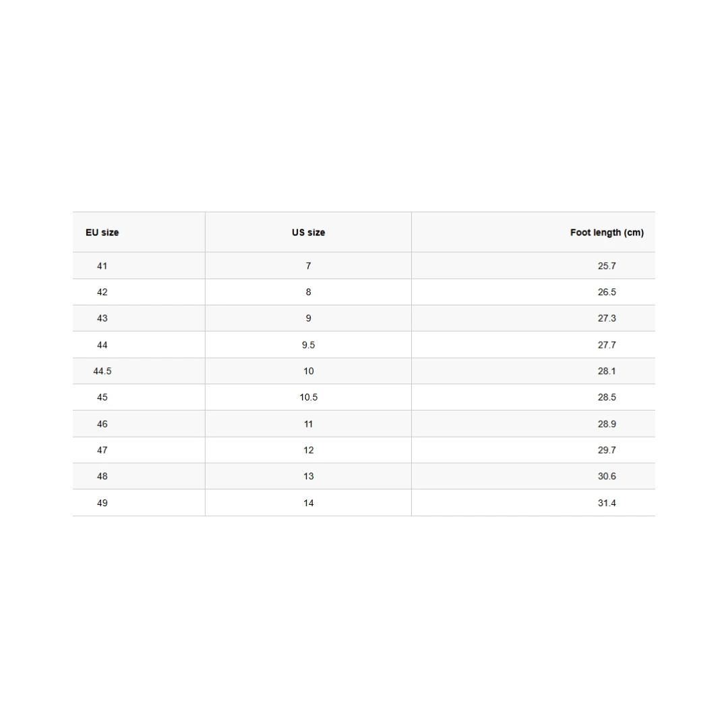The width and height of the screenshot is (728, 728).
Task: Click US size 14 cell
Action: [308, 503]
